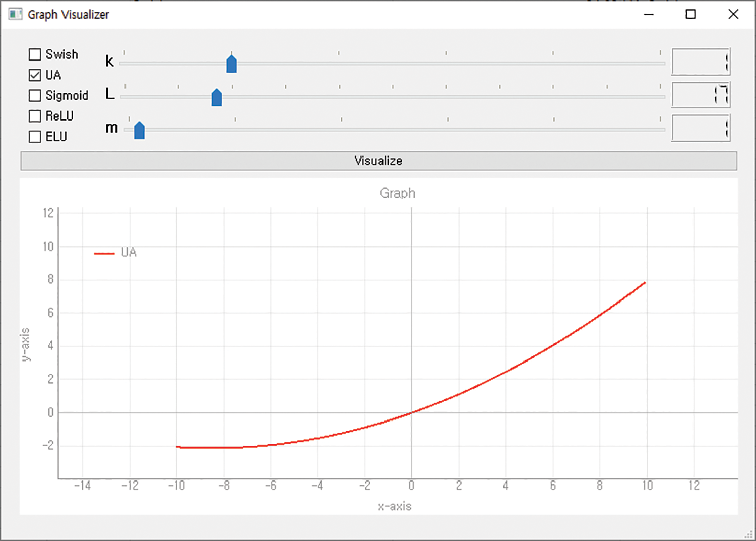Enable the Swish checkbox

[35, 54]
